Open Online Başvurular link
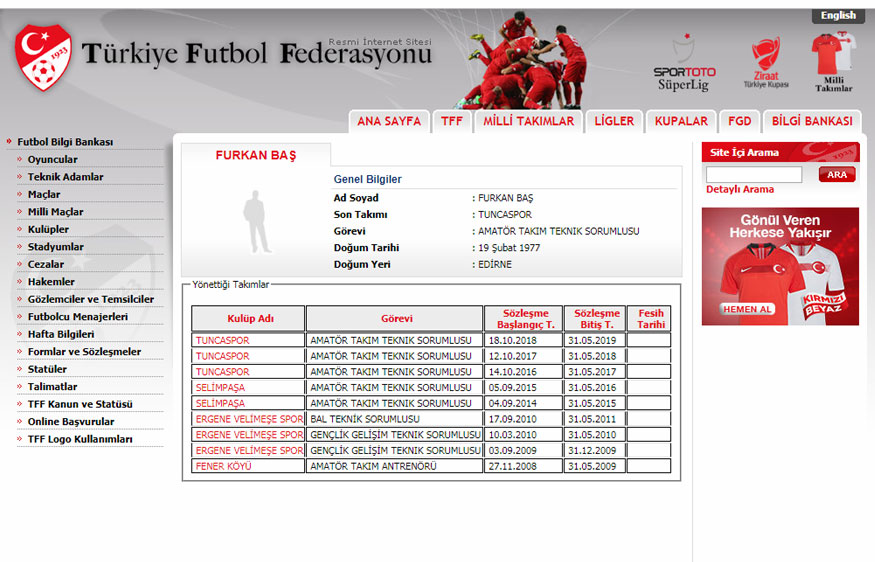The height and width of the screenshot is (562, 875). pos(71,422)
